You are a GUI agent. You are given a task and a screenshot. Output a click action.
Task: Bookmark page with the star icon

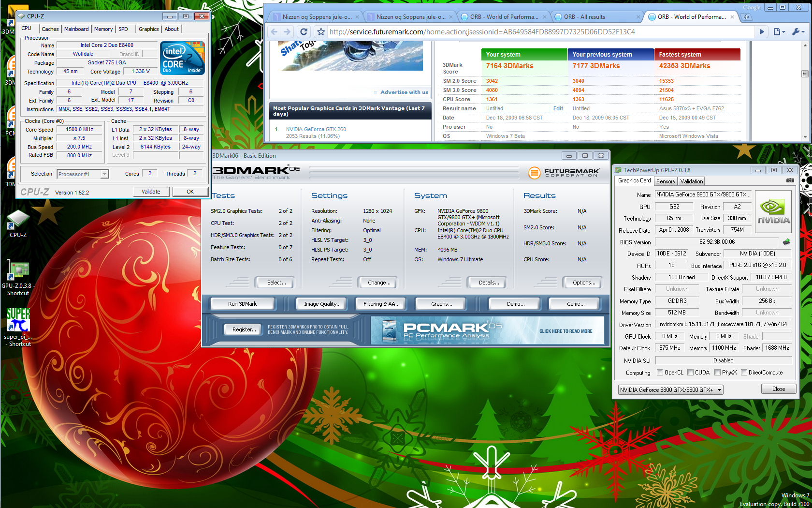tap(321, 32)
